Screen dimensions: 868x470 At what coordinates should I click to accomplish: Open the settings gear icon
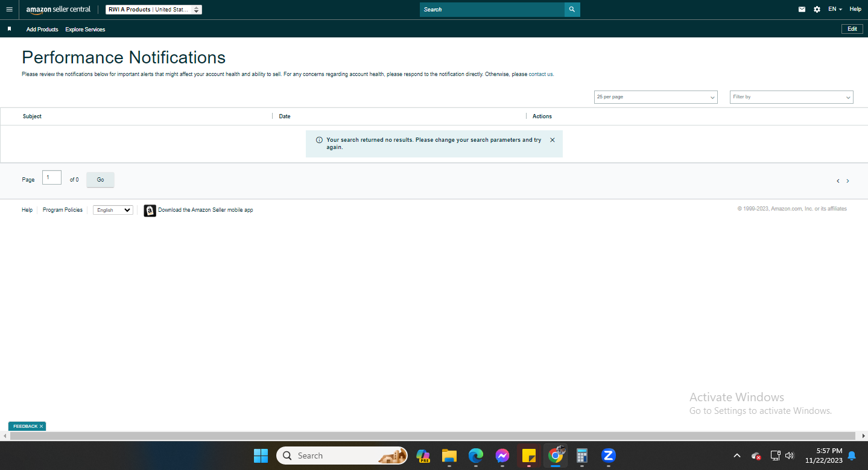coord(817,10)
